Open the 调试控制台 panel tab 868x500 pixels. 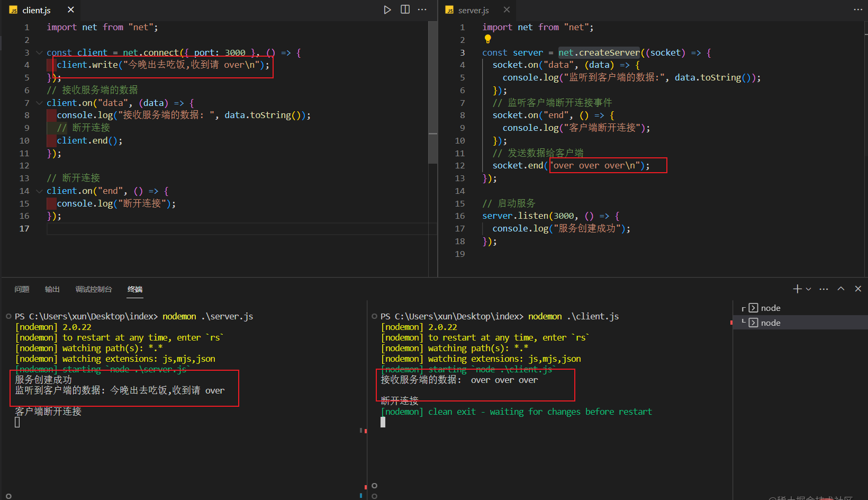pos(94,289)
